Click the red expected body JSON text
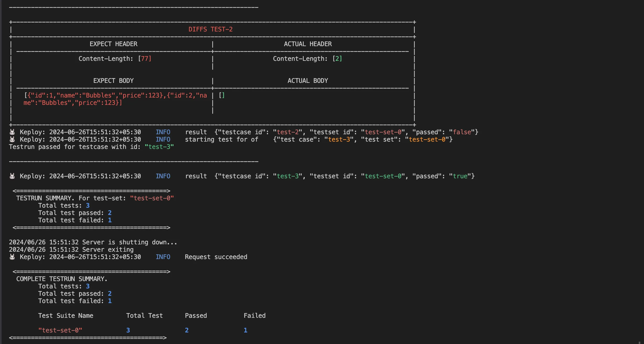 (x=115, y=99)
